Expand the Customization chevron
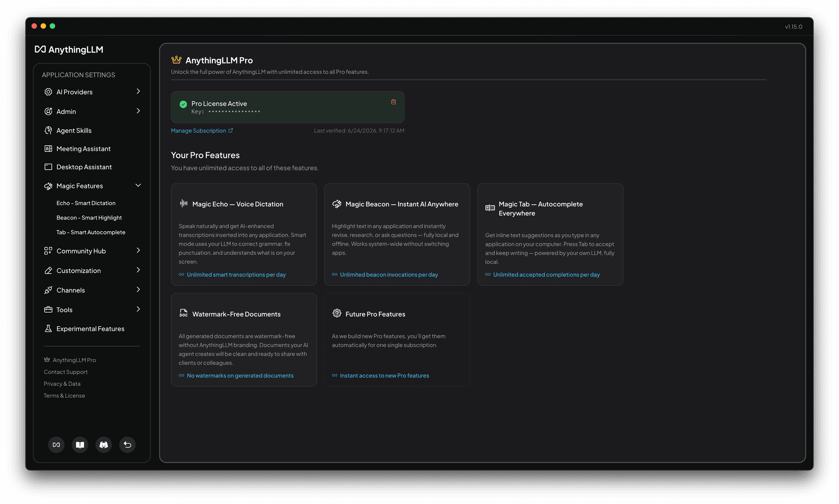 point(138,270)
